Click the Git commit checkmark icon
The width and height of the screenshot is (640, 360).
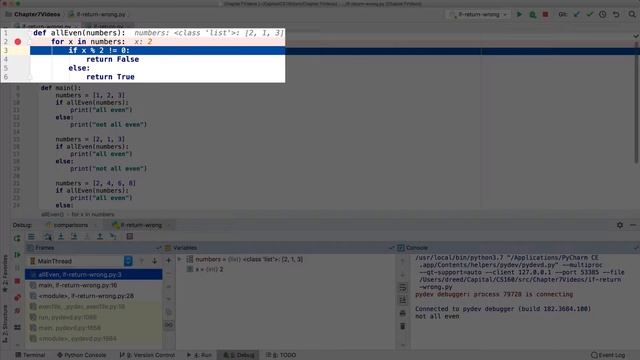pyautogui.click(x=589, y=14)
